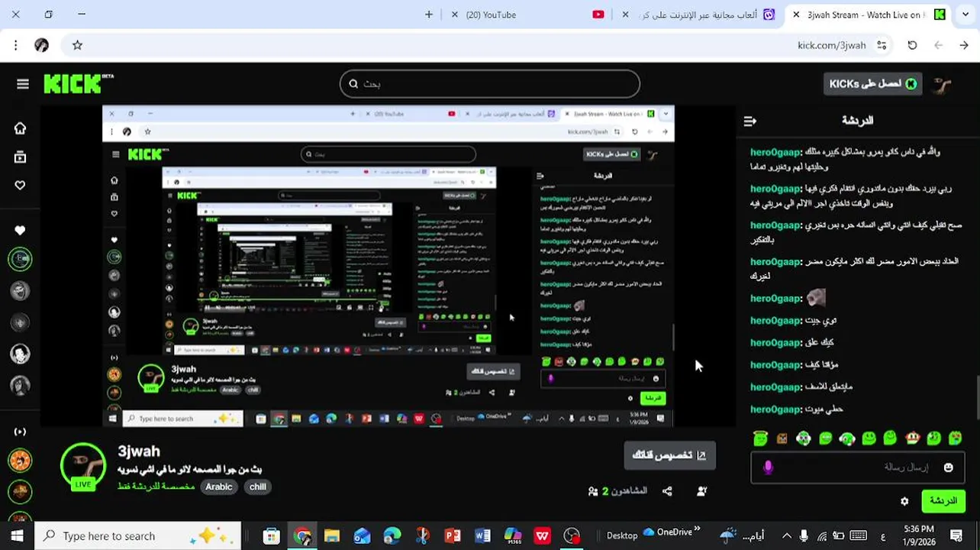Go to Kick Home via sidebar house icon
This screenshot has width=980, height=550.
(20, 128)
